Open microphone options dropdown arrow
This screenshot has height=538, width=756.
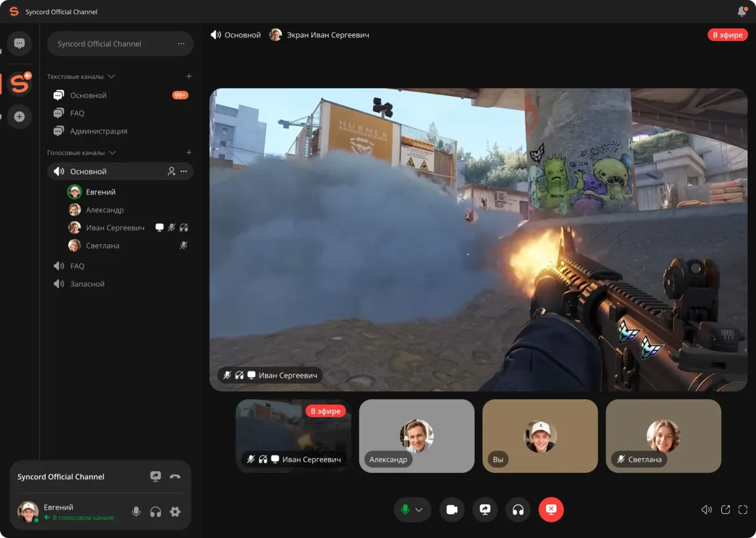point(420,509)
